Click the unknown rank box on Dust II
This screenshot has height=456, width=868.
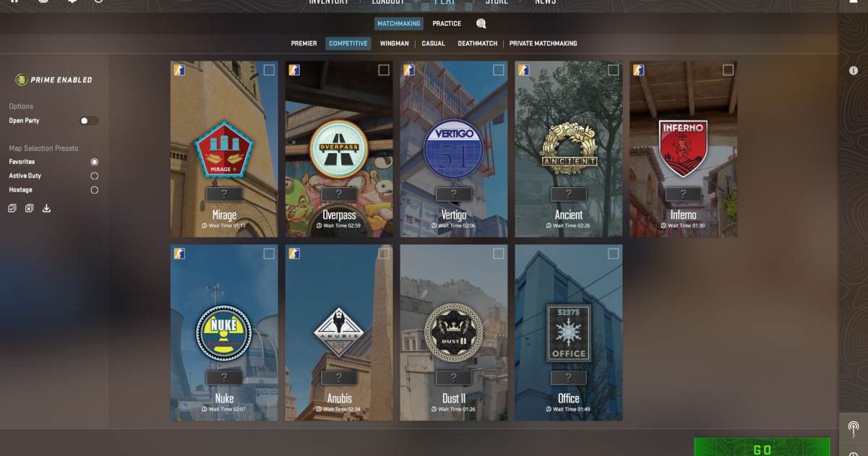(x=454, y=378)
